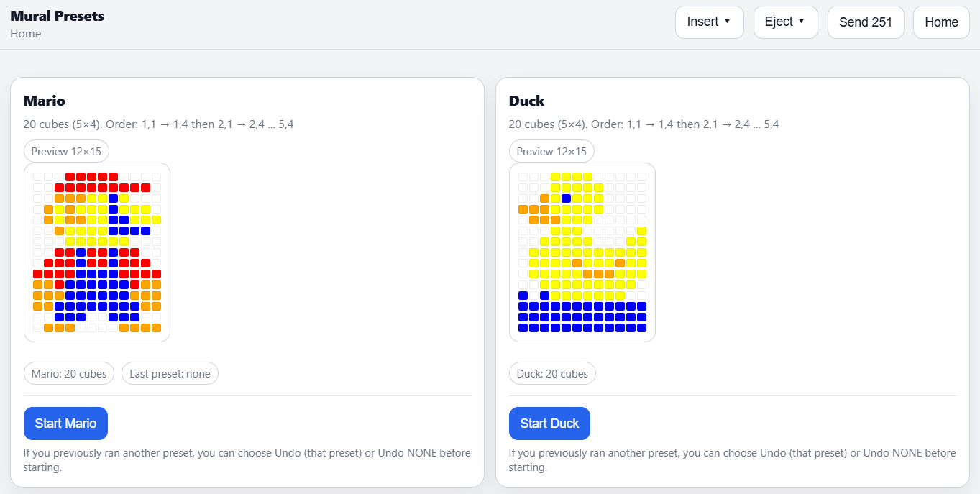980x494 pixels.
Task: Start the Duck preset
Action: click(x=549, y=423)
